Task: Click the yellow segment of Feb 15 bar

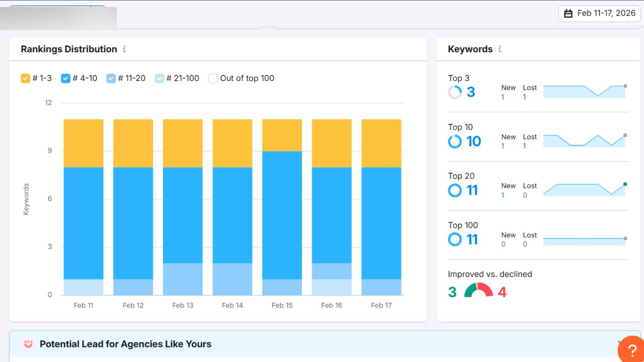Action: (282, 135)
